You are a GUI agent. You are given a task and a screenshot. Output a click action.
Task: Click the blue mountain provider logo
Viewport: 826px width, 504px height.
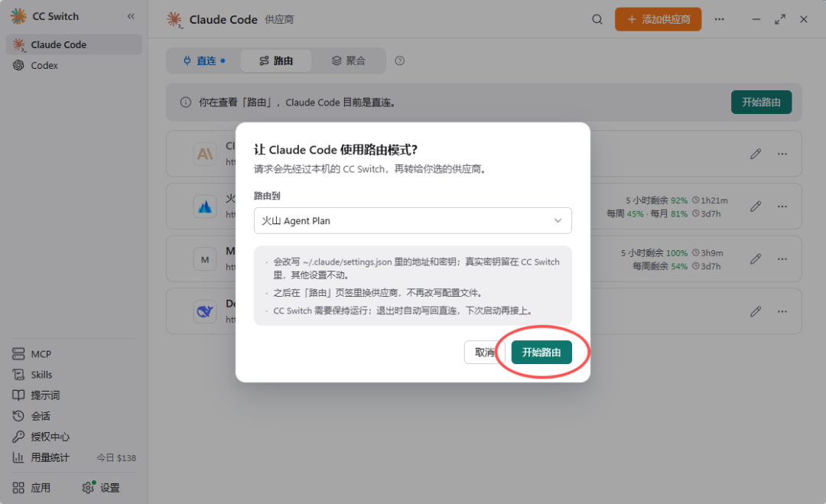(205, 206)
